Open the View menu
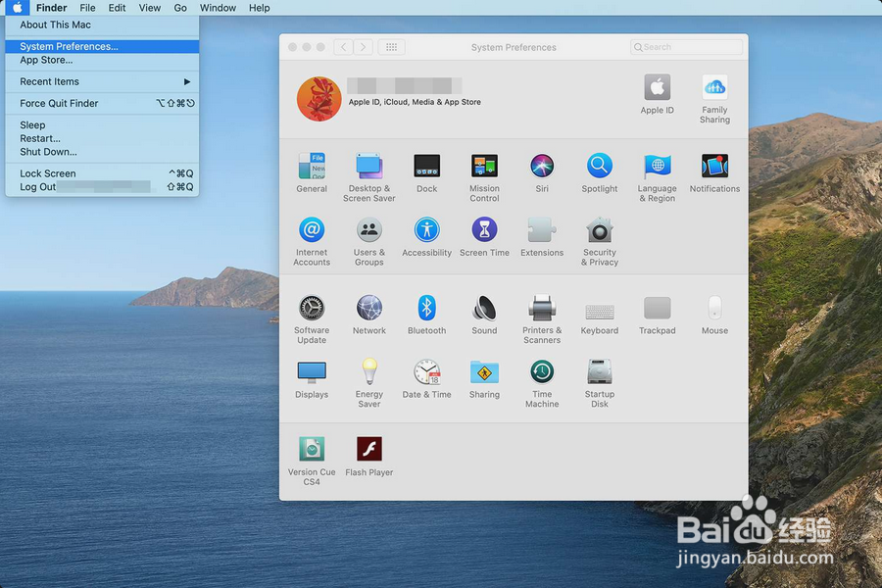882x588 pixels. click(150, 8)
